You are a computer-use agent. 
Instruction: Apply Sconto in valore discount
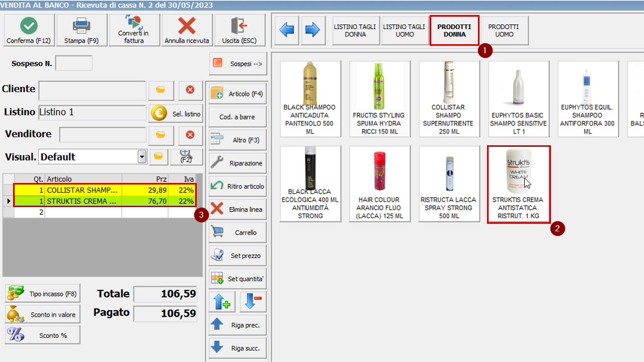(x=43, y=314)
